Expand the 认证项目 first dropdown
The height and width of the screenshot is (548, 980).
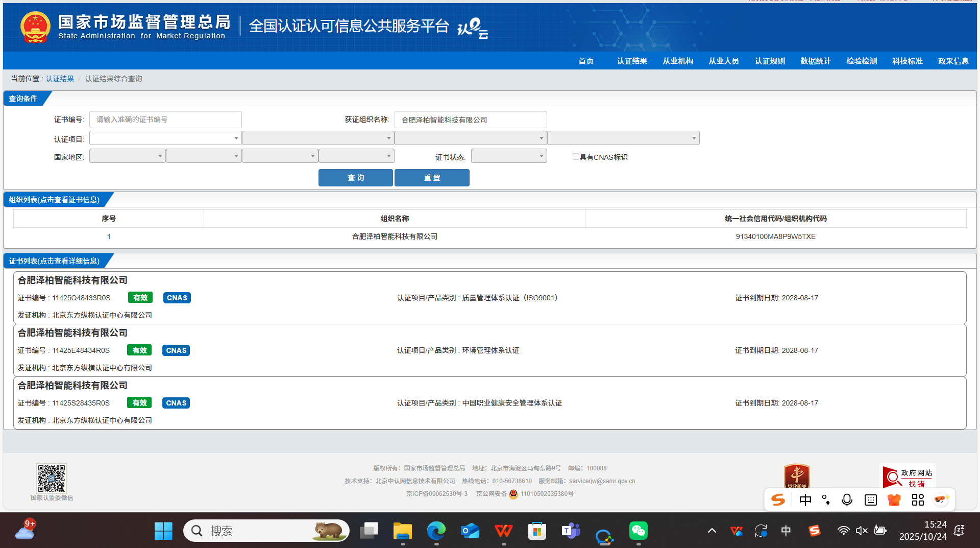(x=165, y=138)
